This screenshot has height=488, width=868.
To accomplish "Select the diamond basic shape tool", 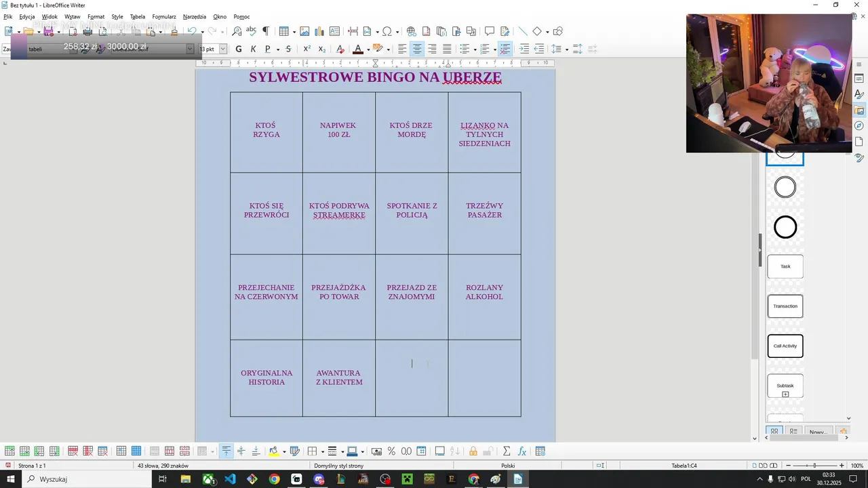I will tap(537, 31).
